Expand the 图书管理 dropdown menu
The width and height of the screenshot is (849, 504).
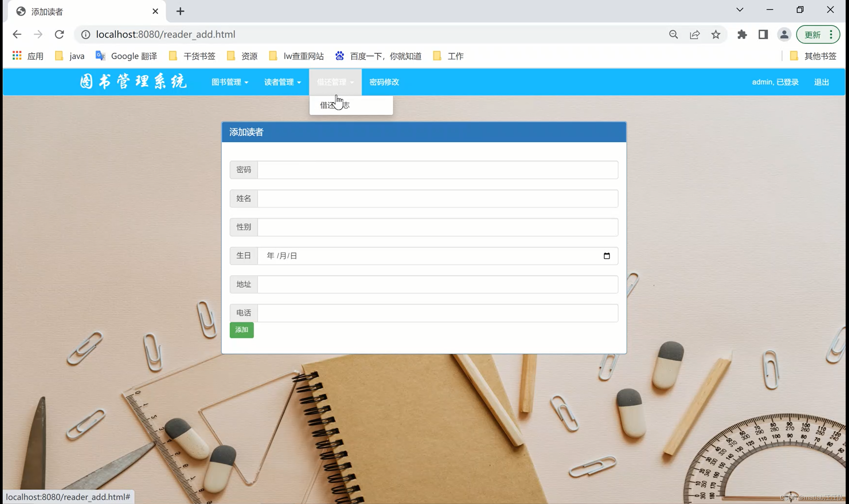[x=229, y=82]
